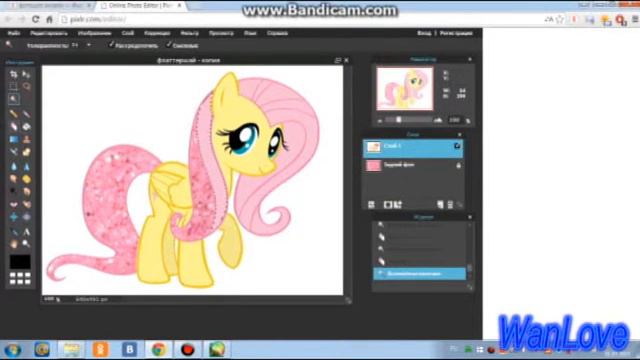
Task: Select the Crop tool
Action: 13,74
